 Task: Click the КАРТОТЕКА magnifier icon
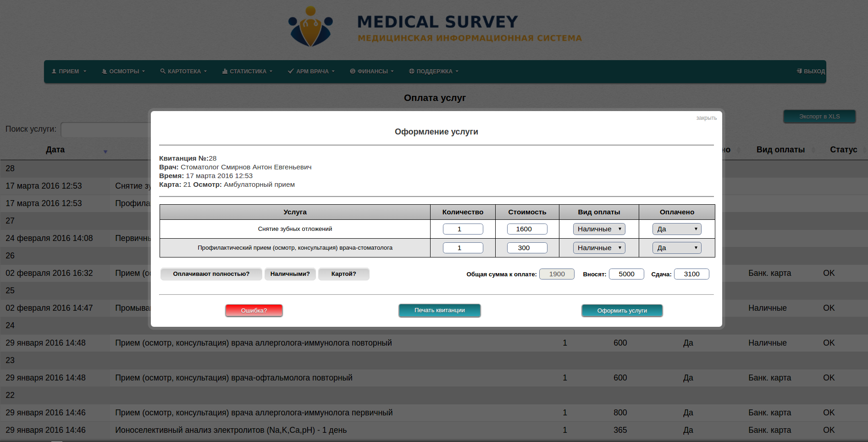pos(163,71)
